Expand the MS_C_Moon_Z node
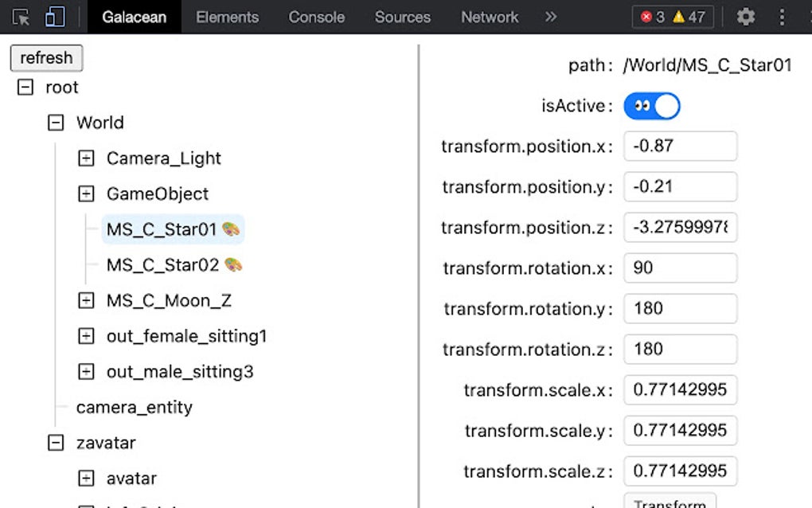The width and height of the screenshot is (812, 508). coord(86,301)
